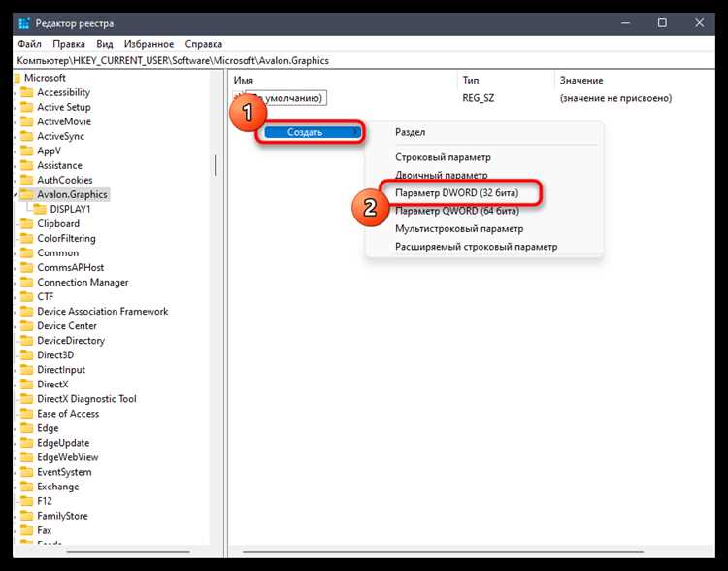The image size is (728, 571).
Task: Select the Fax key label
Action: [44, 530]
